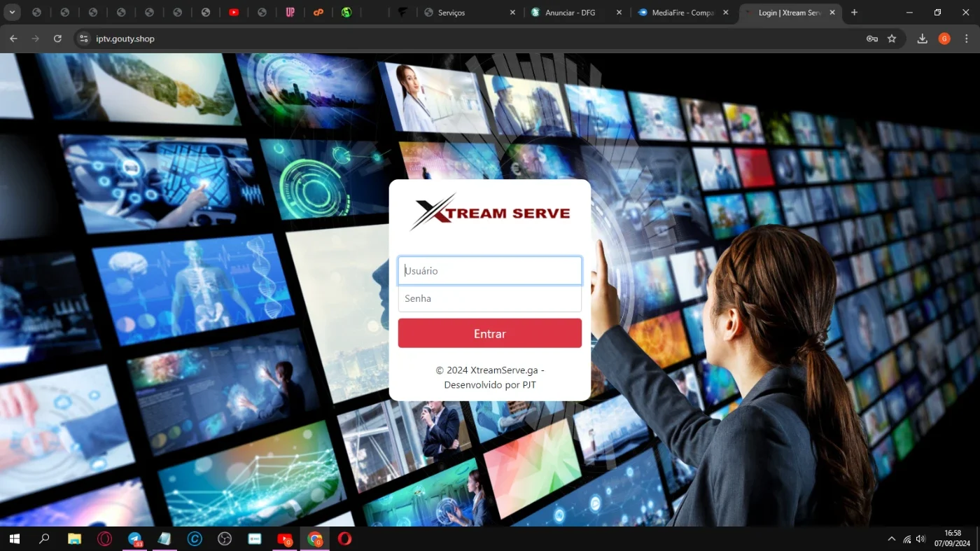This screenshot has height=551, width=980.
Task: Open Chrome three-dot menu
Action: tap(967, 39)
